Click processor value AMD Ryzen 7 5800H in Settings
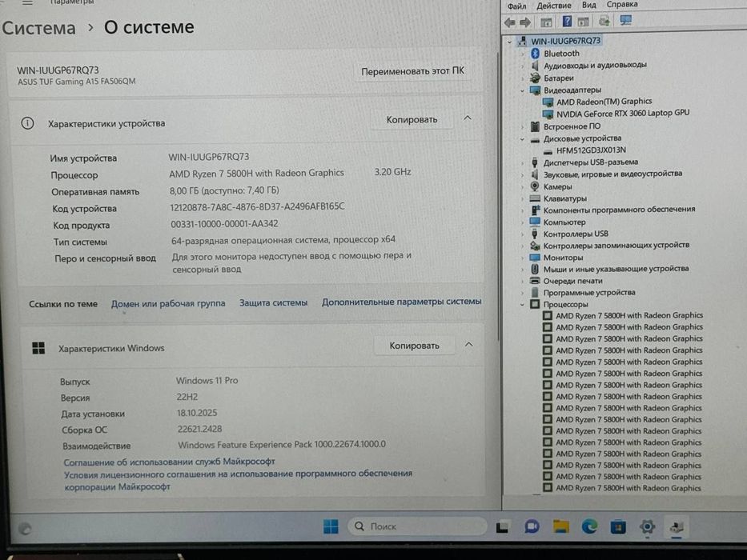Image resolution: width=747 pixels, height=560 pixels. pos(256,174)
